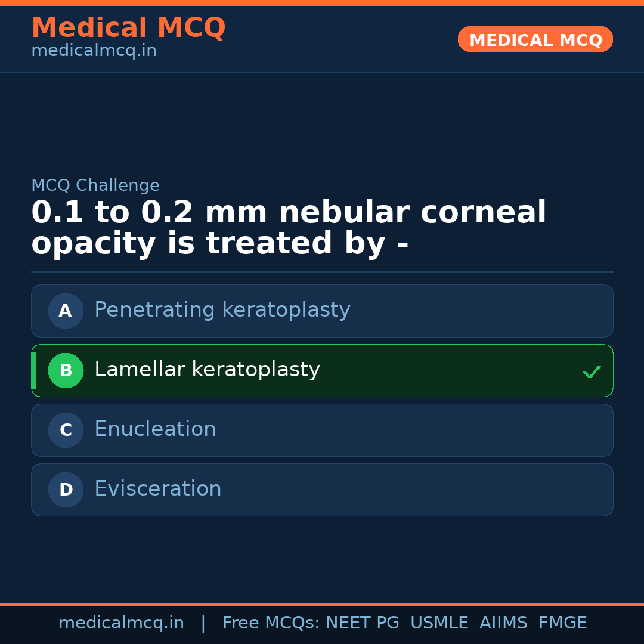This screenshot has width=644, height=644.
Task: Click the circular C badge icon
Action: click(x=65, y=430)
